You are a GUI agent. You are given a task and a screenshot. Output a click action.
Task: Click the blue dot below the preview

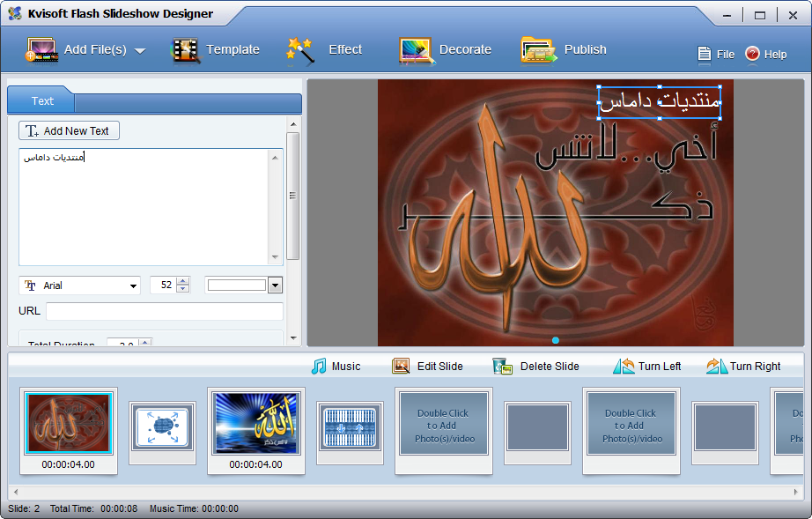(555, 340)
